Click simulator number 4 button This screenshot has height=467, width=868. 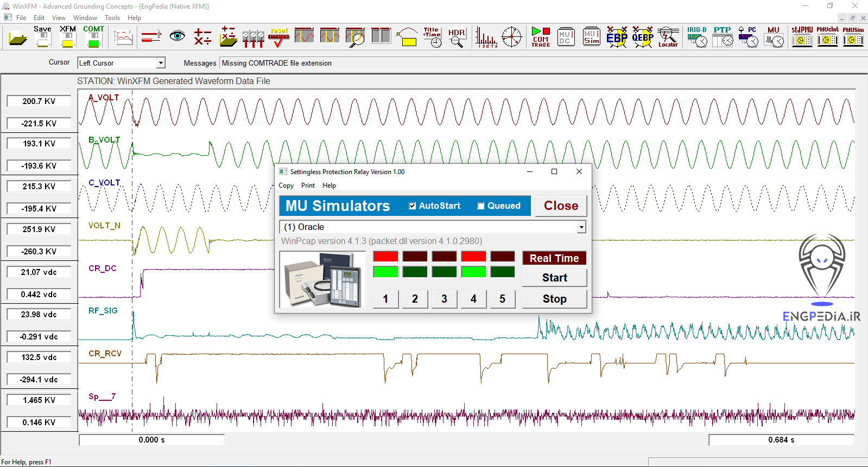pyautogui.click(x=473, y=299)
